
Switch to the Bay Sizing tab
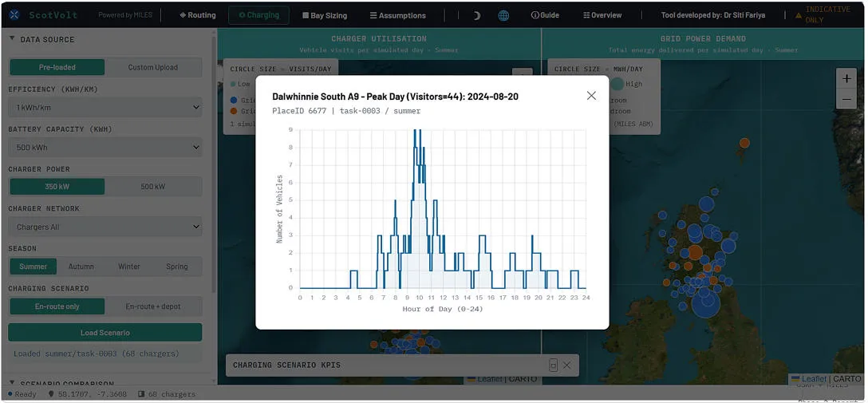click(x=325, y=15)
